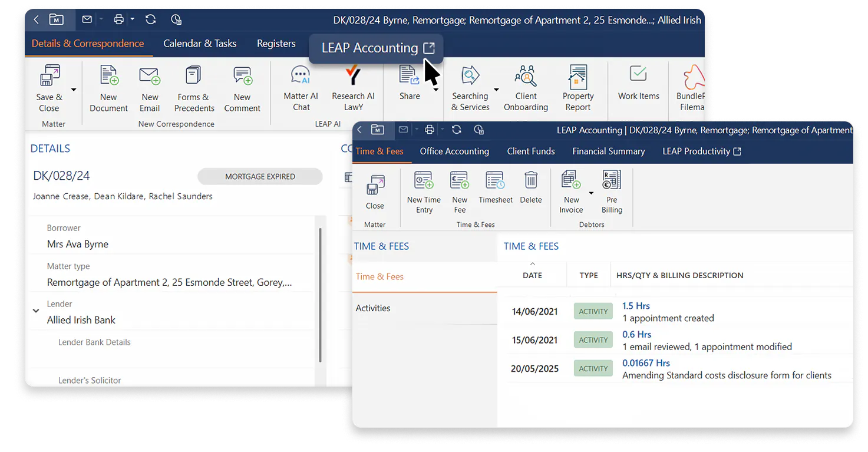Open the Timesheet

click(x=496, y=187)
